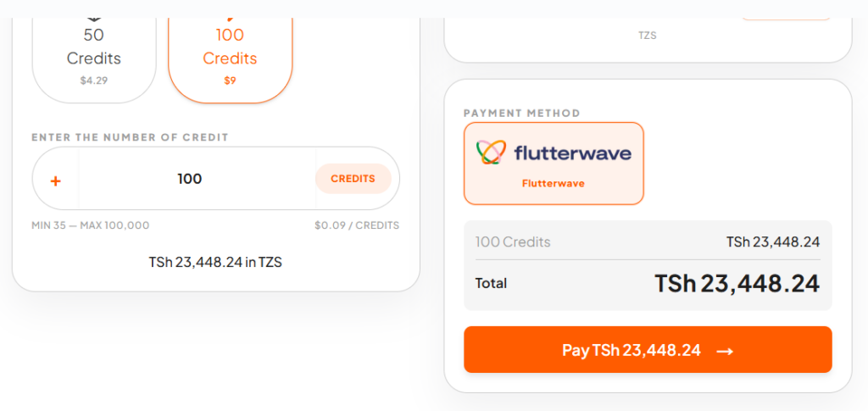This screenshot has width=868, height=411.
Task: Click the bold Total amount TSh 23,448.24
Action: tap(737, 283)
